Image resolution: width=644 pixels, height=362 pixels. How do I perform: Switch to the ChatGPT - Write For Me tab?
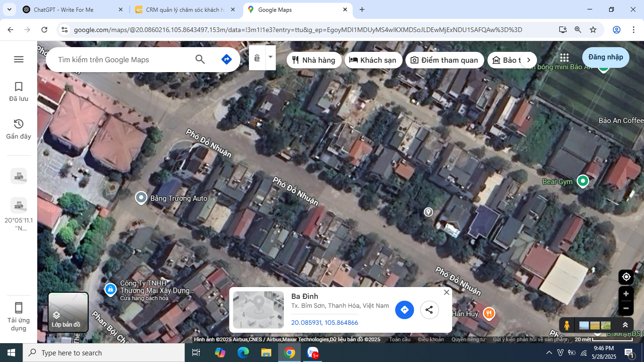(x=73, y=9)
